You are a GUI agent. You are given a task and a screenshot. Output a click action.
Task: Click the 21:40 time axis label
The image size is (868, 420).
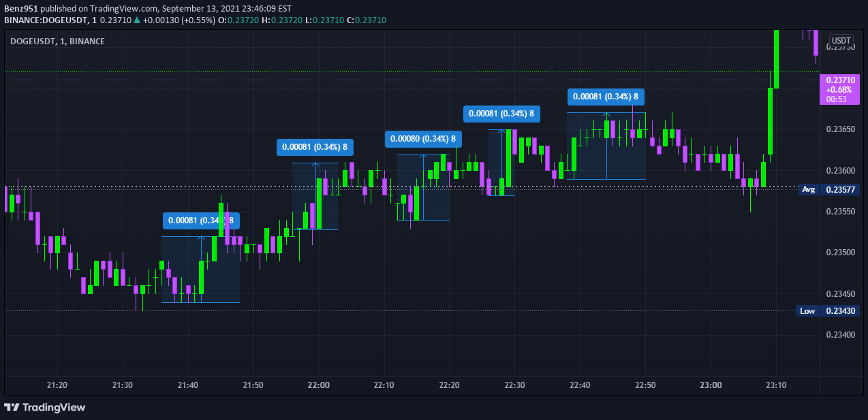tap(188, 385)
